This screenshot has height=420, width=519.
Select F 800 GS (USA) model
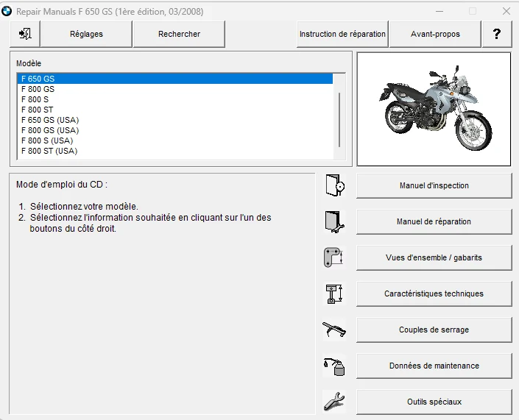pos(175,130)
